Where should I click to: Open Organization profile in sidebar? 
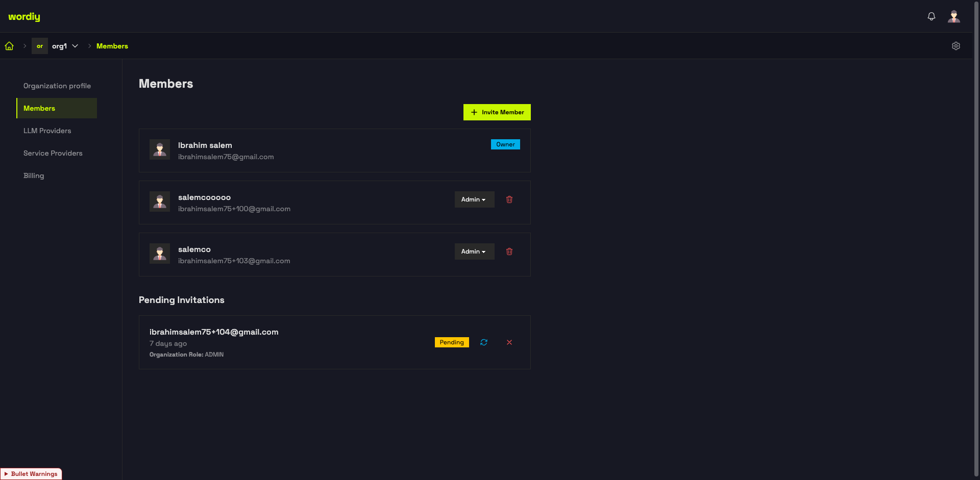tap(57, 86)
